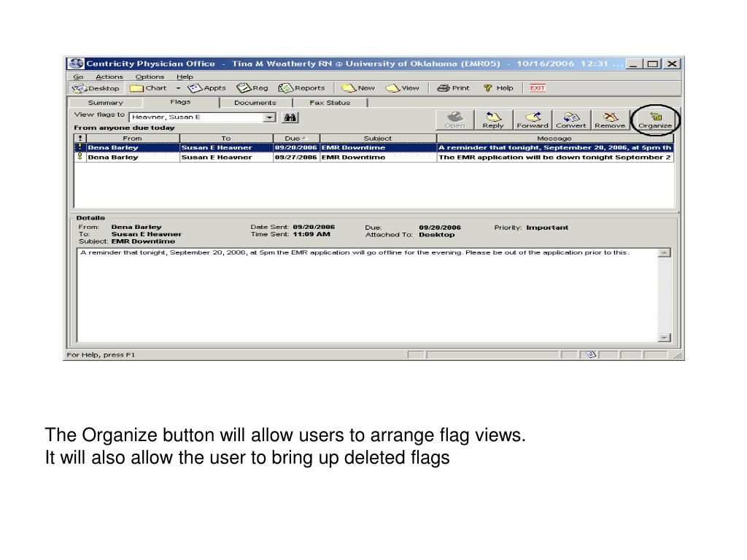
Task: Click Susan E Heavner in first row
Action: [x=217, y=147]
